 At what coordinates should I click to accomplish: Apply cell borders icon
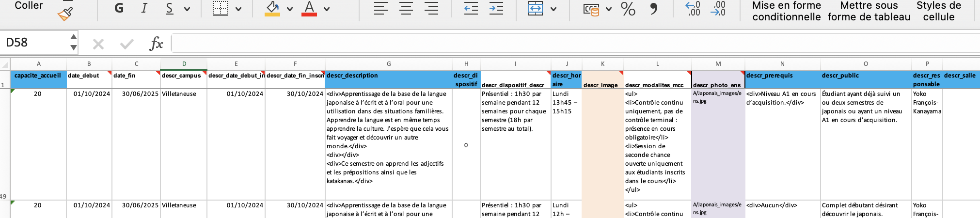pos(221,8)
